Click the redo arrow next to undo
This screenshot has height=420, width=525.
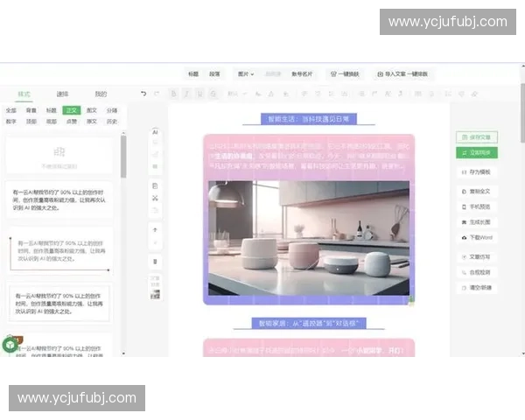point(157,94)
